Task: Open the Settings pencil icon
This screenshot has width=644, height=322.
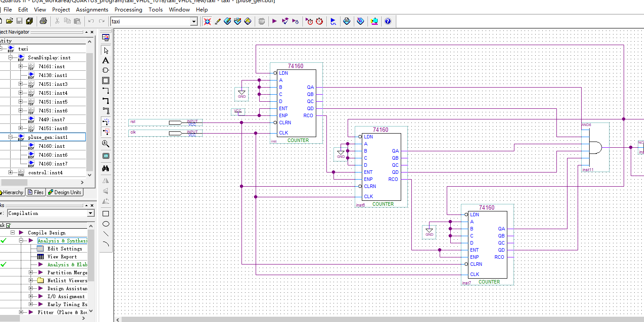Action: (x=218, y=21)
